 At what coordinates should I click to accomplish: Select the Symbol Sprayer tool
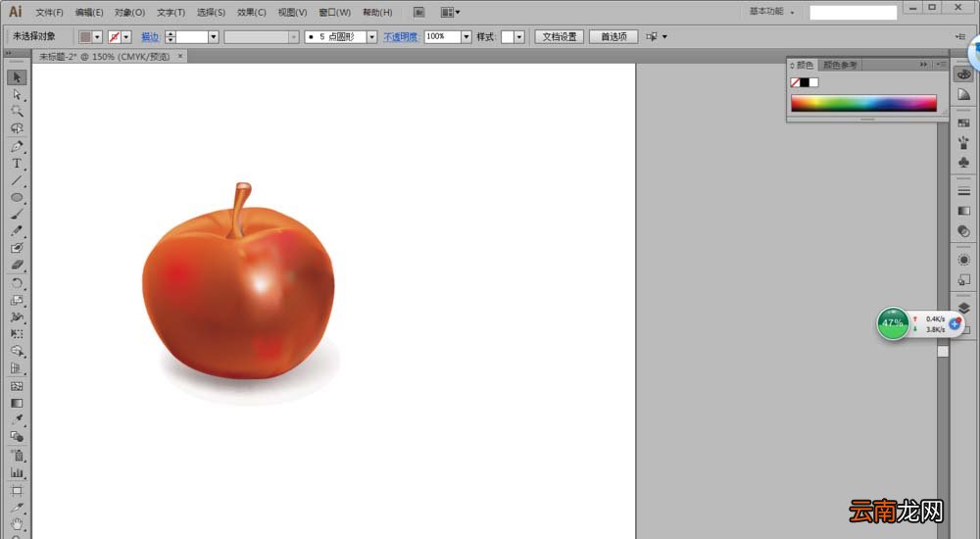point(17,456)
